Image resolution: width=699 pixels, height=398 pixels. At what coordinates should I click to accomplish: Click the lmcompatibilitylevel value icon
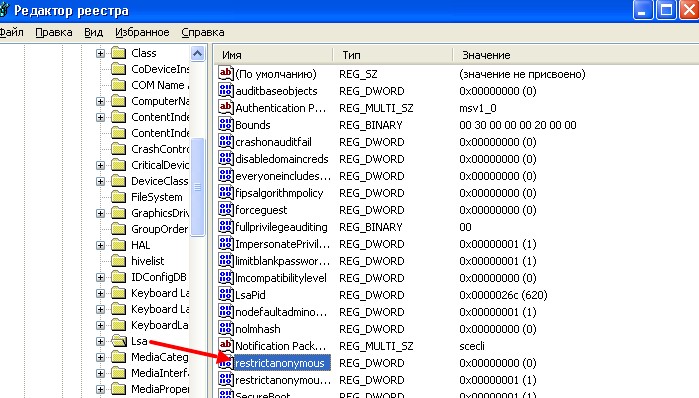click(226, 277)
